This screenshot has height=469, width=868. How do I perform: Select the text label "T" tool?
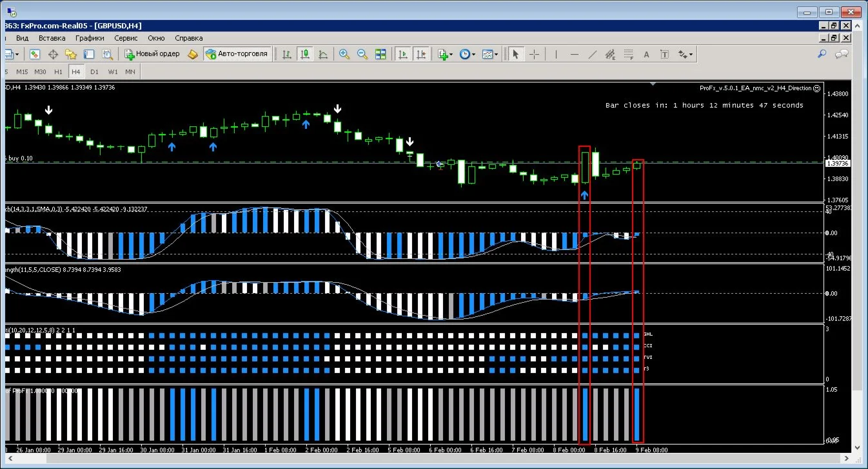pos(665,55)
